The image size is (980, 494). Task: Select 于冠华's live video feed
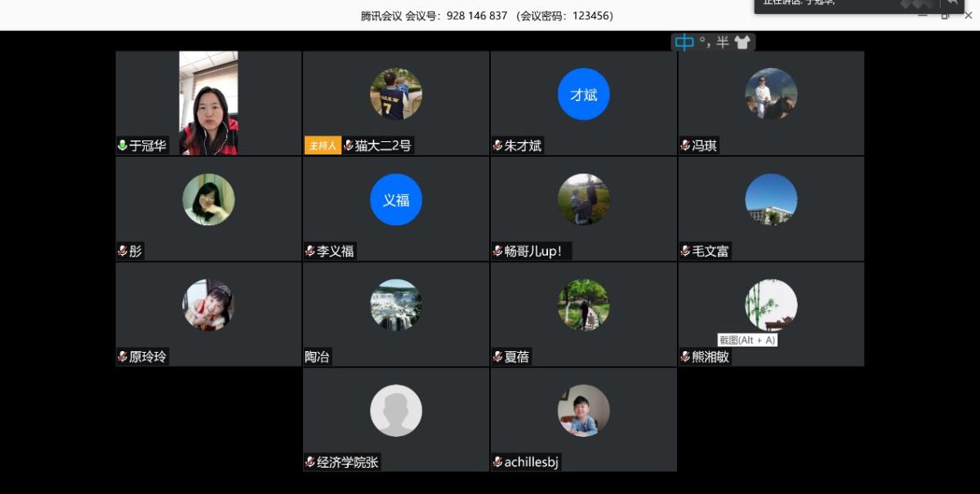[208, 103]
